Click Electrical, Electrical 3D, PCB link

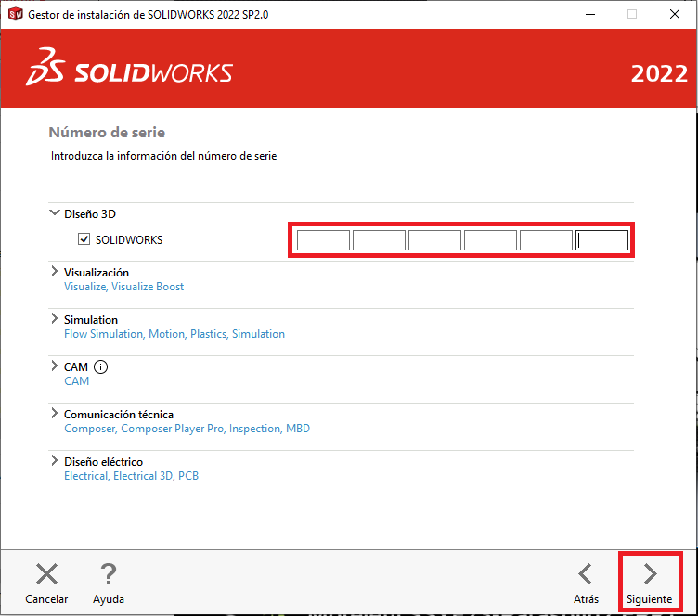coord(131,476)
